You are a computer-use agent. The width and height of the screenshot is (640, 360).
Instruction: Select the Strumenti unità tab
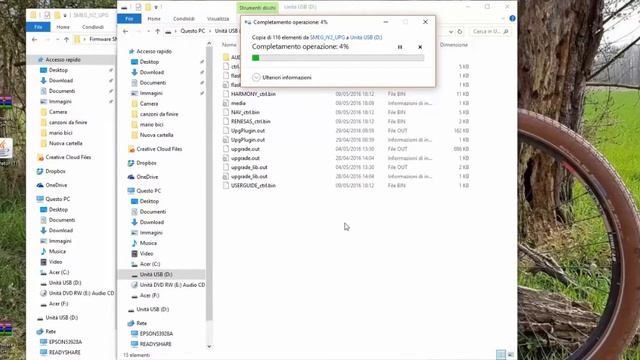point(258,8)
